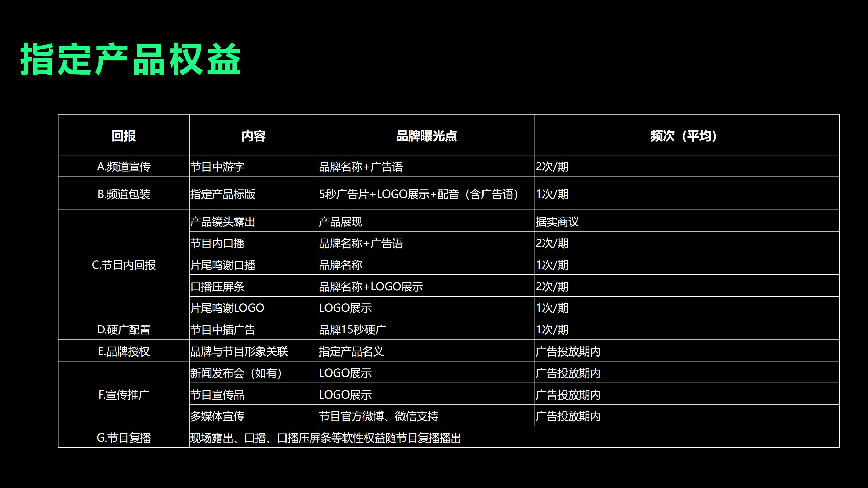Select 1次/期 in the 片尾鸣谢LOGO row
Screen dimensions: 868x488
point(687,307)
